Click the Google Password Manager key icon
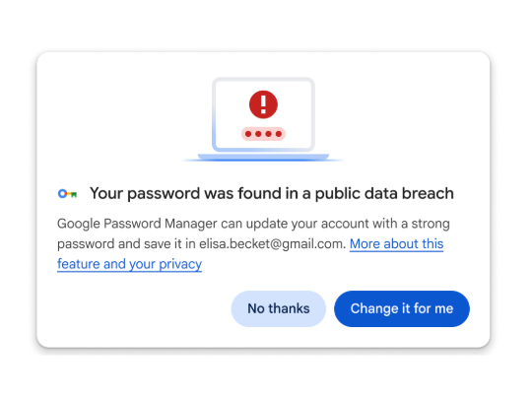 click(68, 194)
